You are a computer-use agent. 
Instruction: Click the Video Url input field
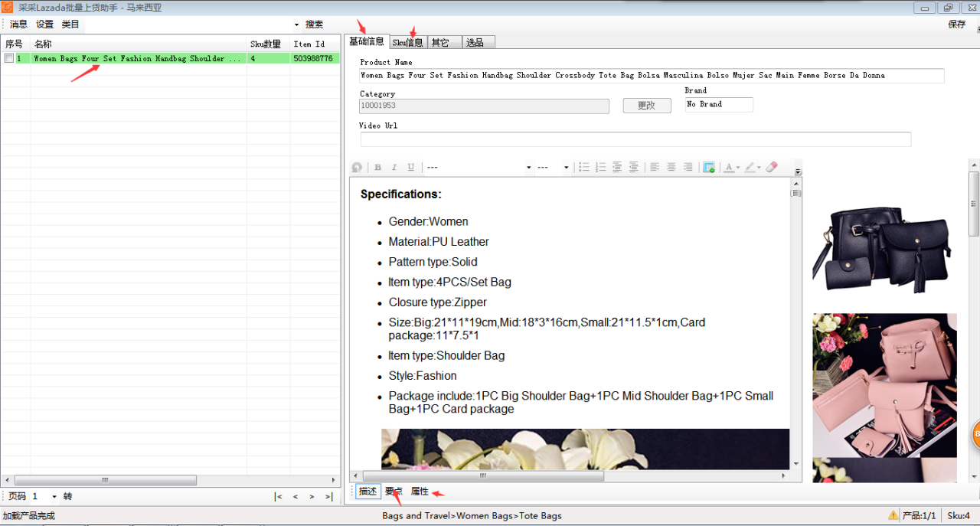pyautogui.click(x=635, y=139)
